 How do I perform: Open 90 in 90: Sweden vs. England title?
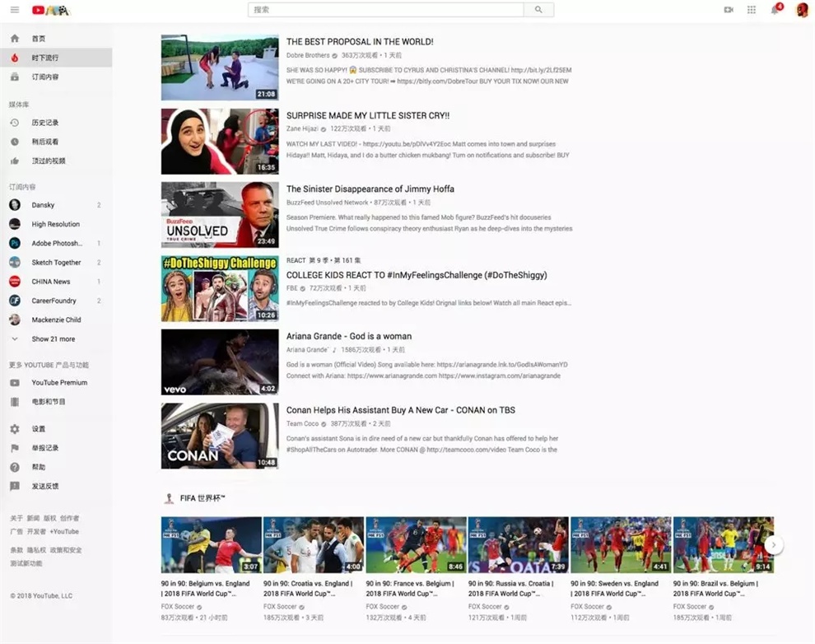[614, 588]
